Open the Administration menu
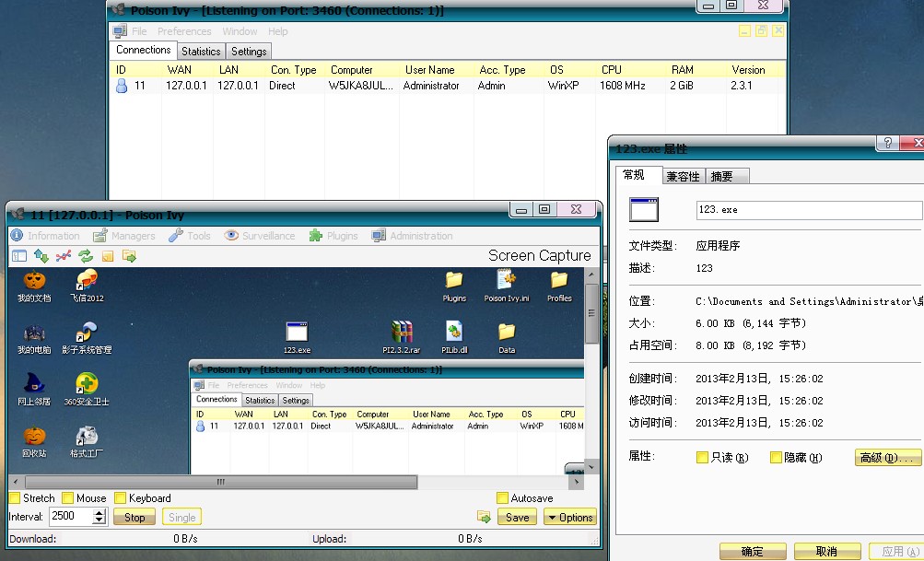Viewport: 924px width, 561px height. [412, 236]
